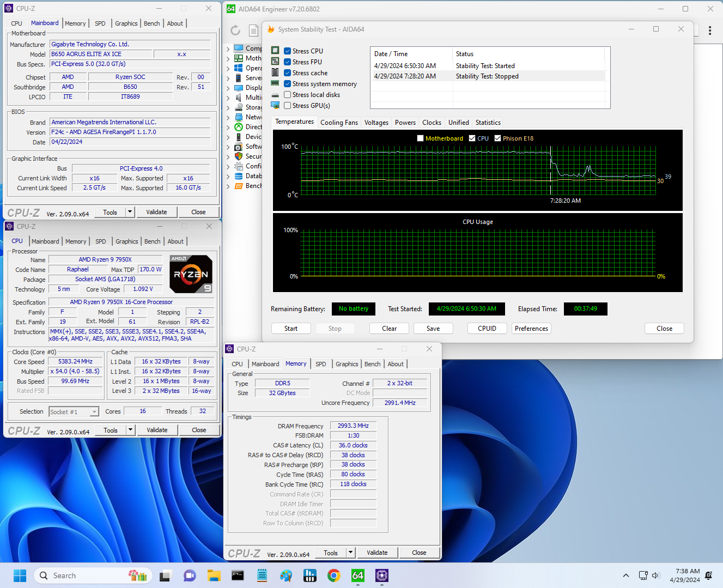The image size is (723, 588).
Task: Click the AMD Ryzen 9 logo image
Action: [x=191, y=274]
